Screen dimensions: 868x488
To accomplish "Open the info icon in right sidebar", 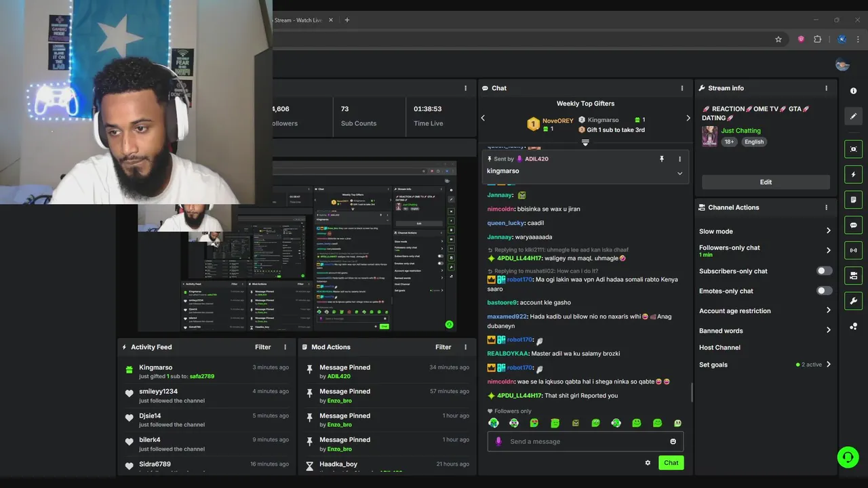I will coord(853,91).
